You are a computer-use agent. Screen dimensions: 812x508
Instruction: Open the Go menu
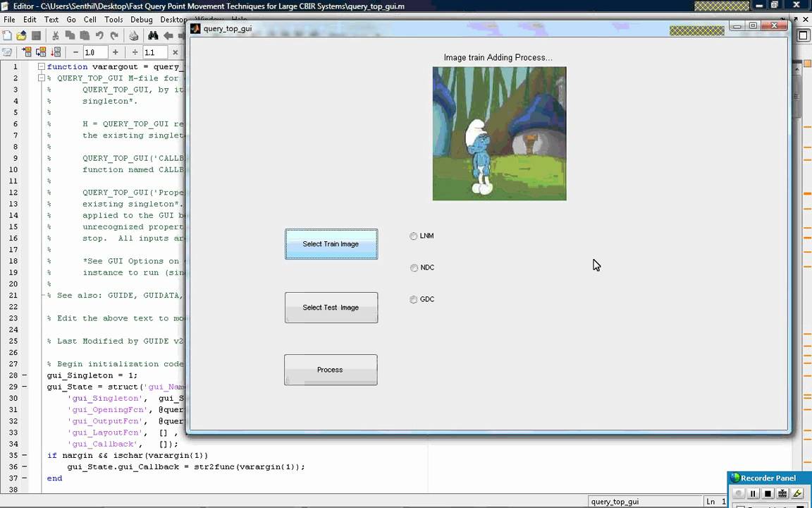pos(71,19)
